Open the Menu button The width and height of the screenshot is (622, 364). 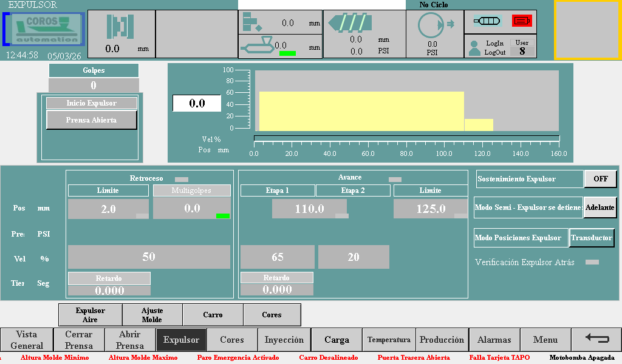(545, 340)
